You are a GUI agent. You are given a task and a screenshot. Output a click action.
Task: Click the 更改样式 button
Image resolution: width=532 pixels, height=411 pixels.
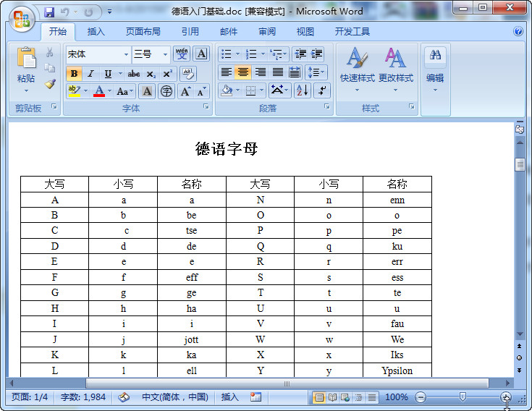click(396, 70)
